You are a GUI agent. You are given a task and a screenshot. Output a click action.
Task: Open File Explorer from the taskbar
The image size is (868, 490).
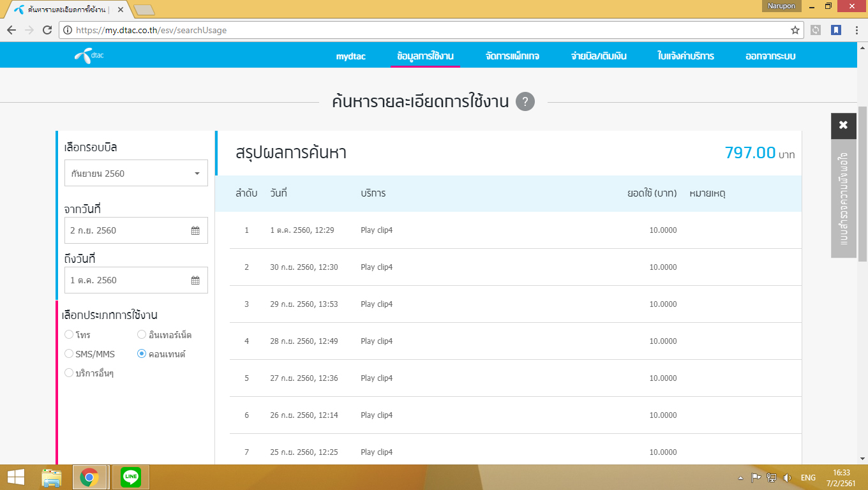(x=51, y=477)
